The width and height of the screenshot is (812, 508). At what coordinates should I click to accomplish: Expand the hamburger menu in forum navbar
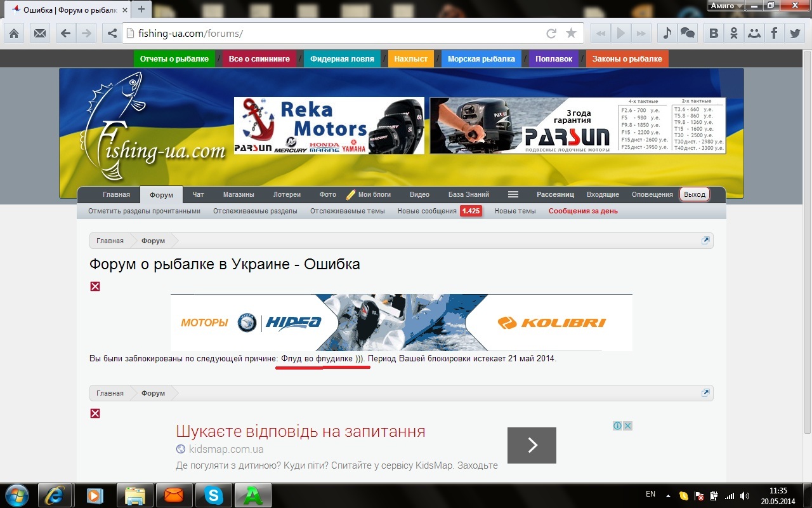pos(513,194)
